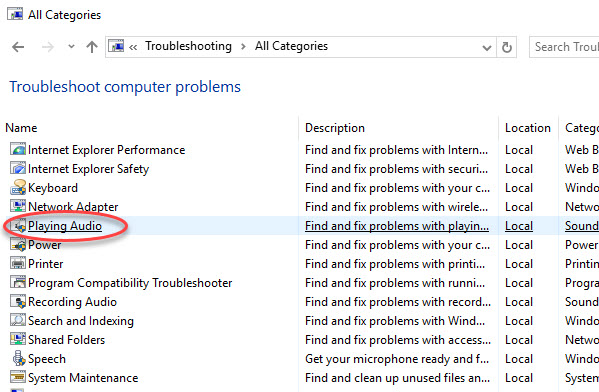Image resolution: width=599 pixels, height=392 pixels.
Task: Refresh the All Categories view
Action: (x=507, y=47)
